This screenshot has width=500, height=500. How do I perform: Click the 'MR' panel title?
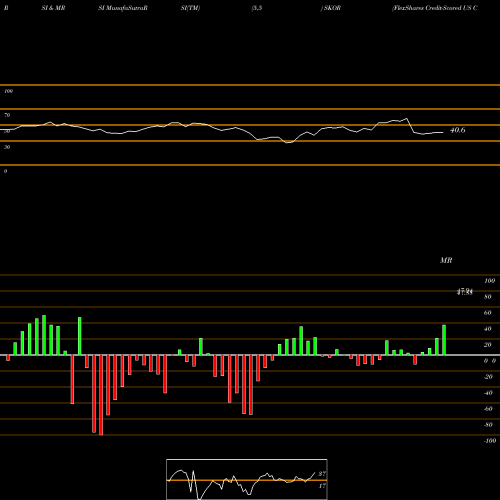tap(446, 260)
